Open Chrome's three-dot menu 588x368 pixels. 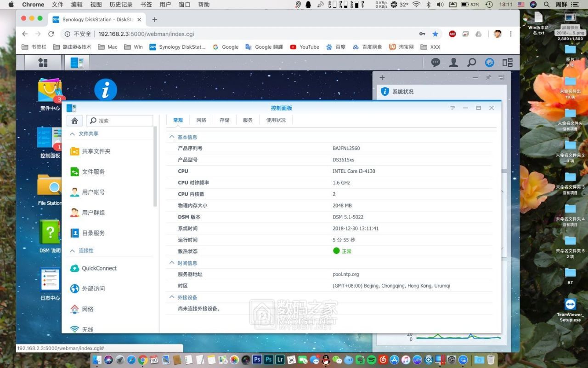click(511, 34)
